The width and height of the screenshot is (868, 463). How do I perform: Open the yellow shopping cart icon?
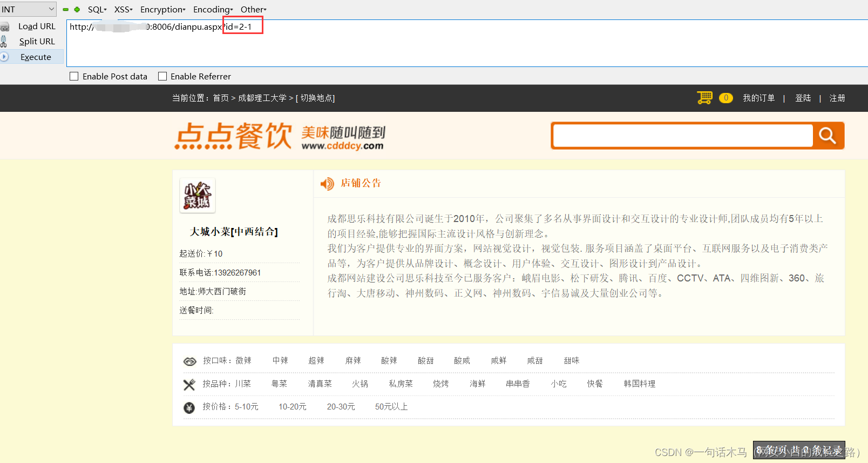(704, 98)
